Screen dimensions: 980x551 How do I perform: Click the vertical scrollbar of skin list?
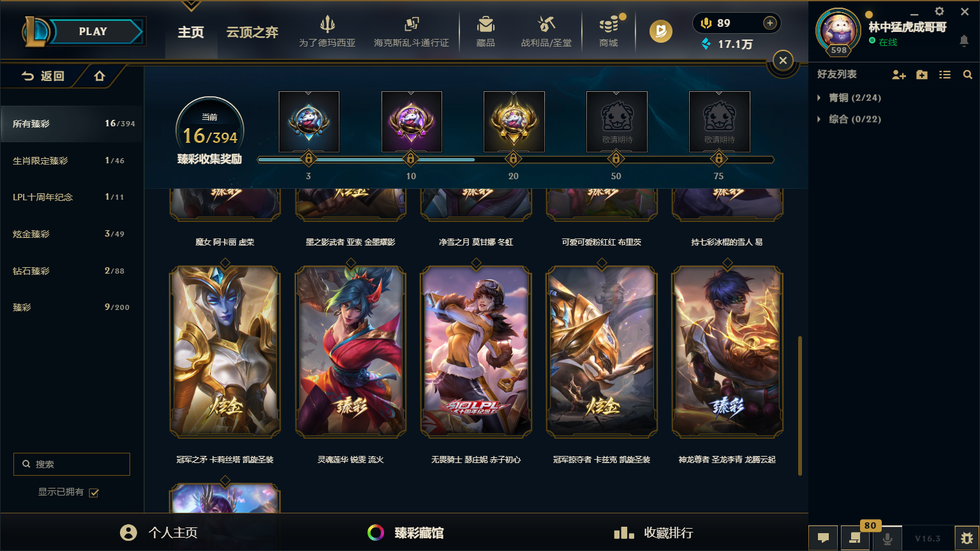tap(800, 406)
